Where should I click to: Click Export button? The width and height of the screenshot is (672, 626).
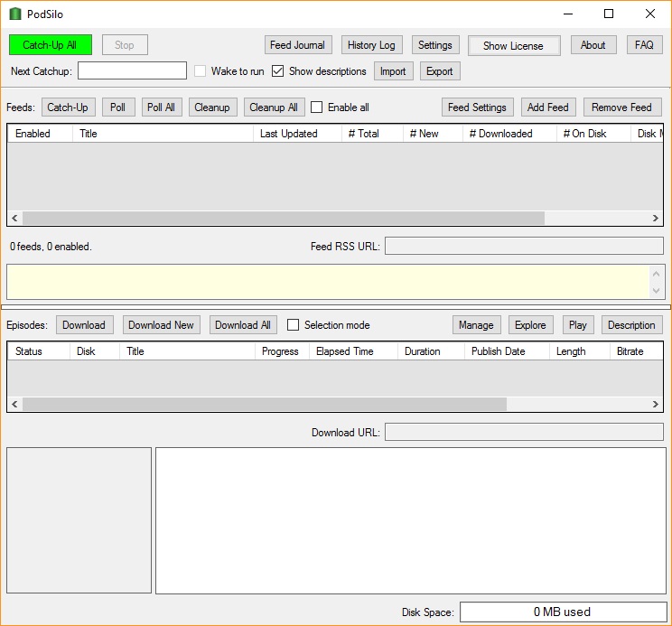pos(440,71)
